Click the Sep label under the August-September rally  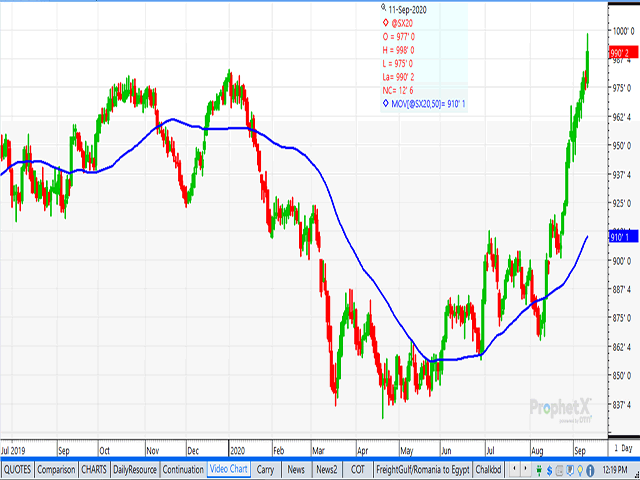pos(580,451)
